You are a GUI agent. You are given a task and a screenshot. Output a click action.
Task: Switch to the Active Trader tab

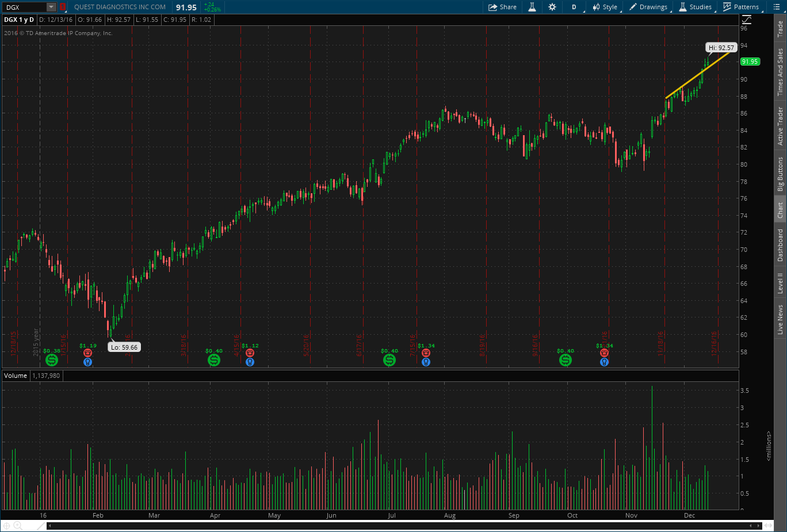780,126
